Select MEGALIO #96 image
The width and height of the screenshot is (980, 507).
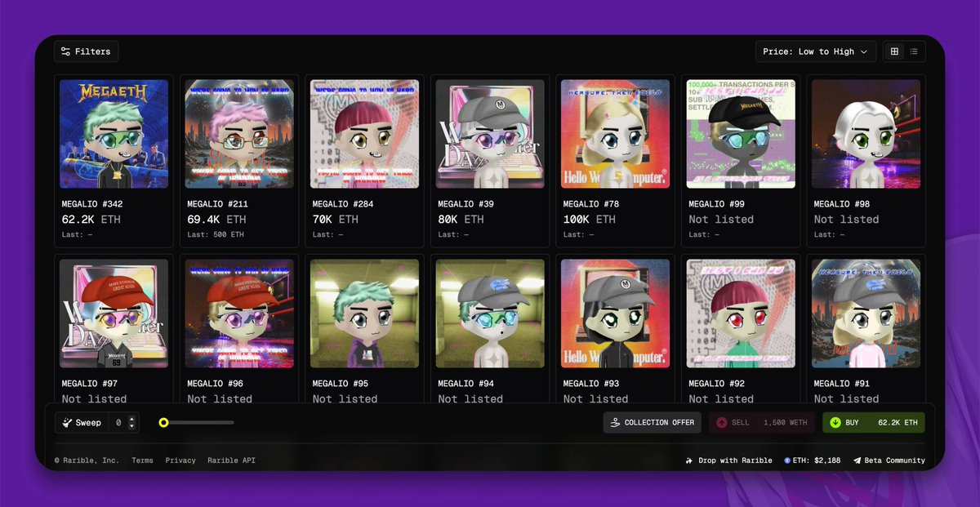point(239,314)
